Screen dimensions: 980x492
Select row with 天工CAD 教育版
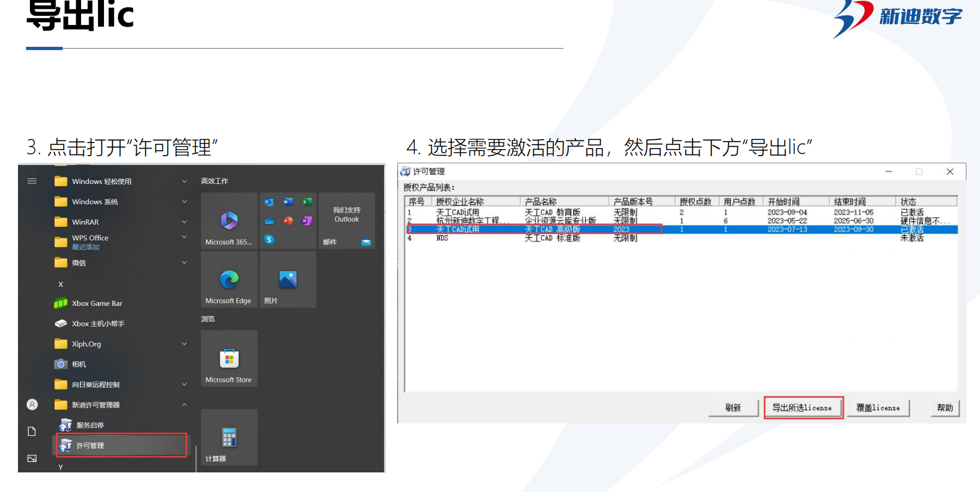click(x=681, y=212)
